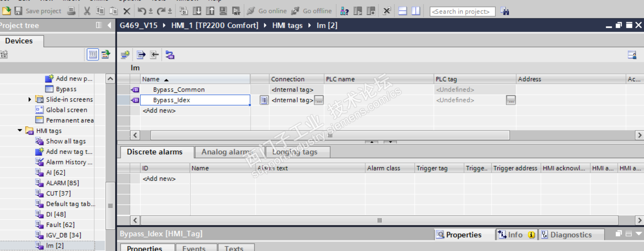The height and width of the screenshot is (251, 644).
Task: Click project tree scroll up arrow
Action: point(110,79)
